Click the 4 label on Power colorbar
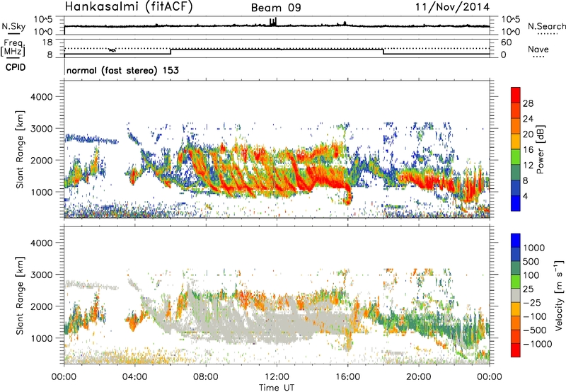This screenshot has height=392, width=566. click(525, 197)
